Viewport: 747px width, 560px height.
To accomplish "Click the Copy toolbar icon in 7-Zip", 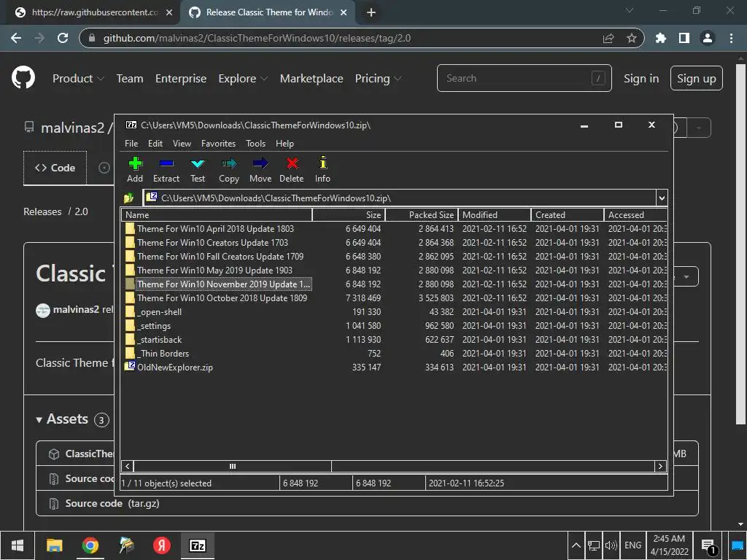I will click(x=229, y=169).
